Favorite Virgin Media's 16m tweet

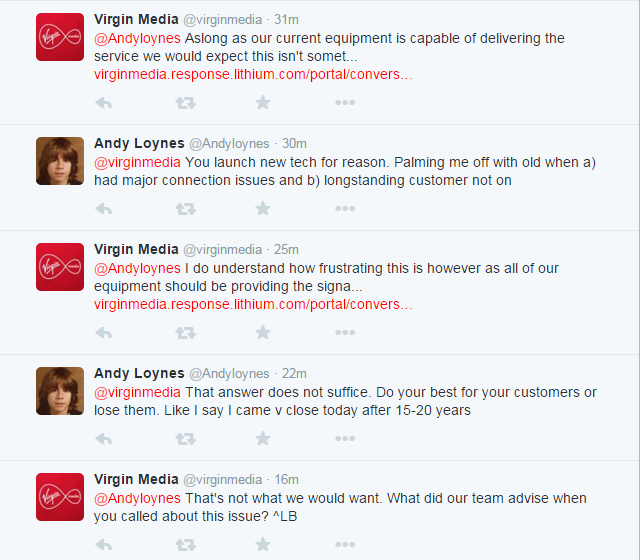[262, 544]
